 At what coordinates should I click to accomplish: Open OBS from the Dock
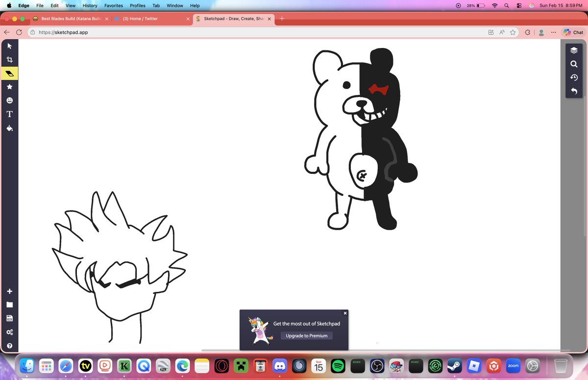[377, 366]
